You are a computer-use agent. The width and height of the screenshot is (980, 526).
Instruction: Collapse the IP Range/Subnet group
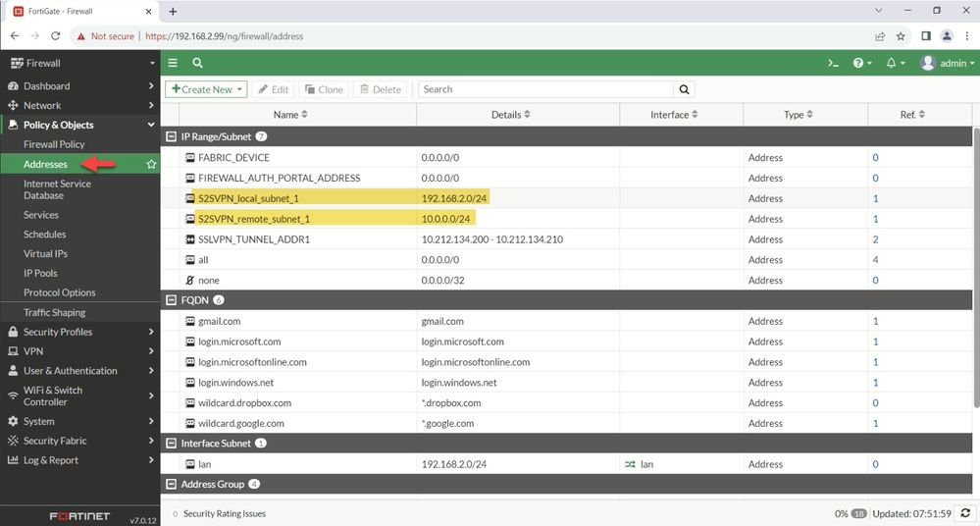point(172,136)
